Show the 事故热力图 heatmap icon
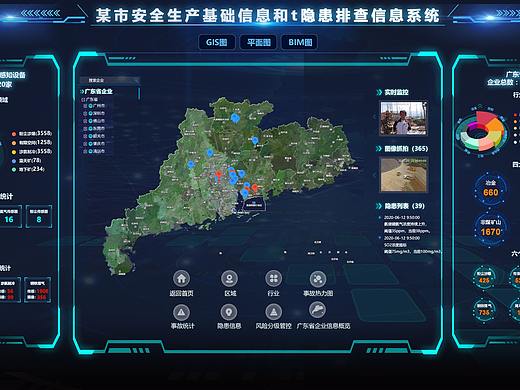Screen dimensions: 520x390 point(318,278)
